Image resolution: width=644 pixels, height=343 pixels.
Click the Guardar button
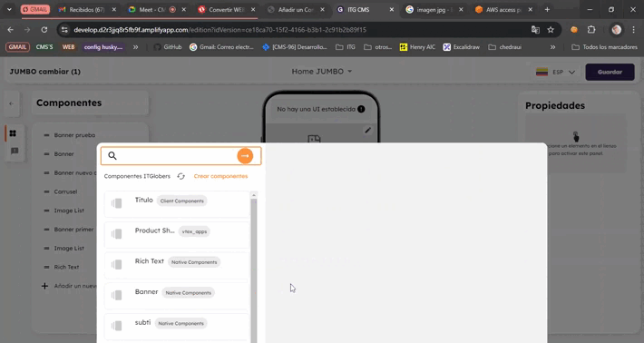pyautogui.click(x=610, y=72)
